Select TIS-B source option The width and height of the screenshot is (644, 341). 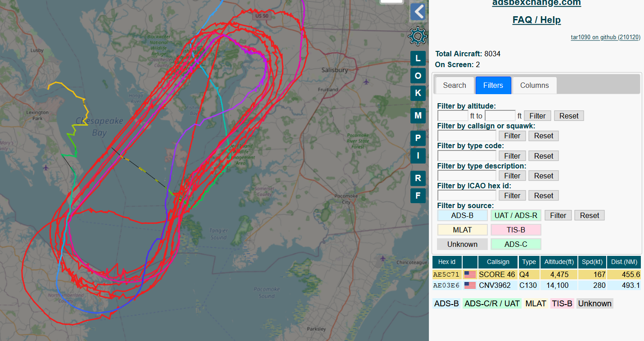pos(516,230)
